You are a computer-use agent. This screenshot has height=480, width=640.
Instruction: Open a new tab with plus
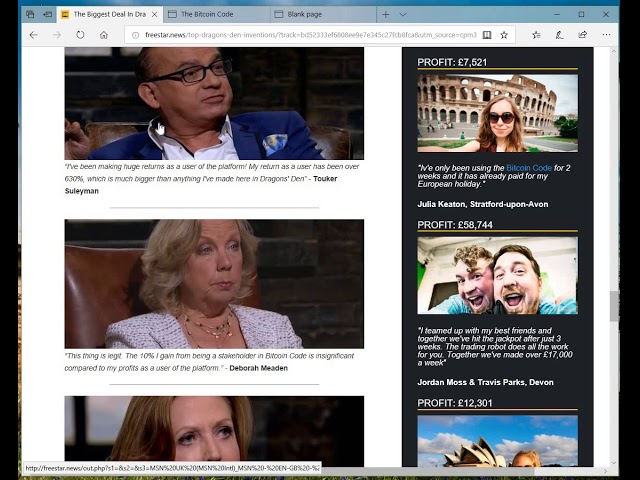[x=386, y=15]
